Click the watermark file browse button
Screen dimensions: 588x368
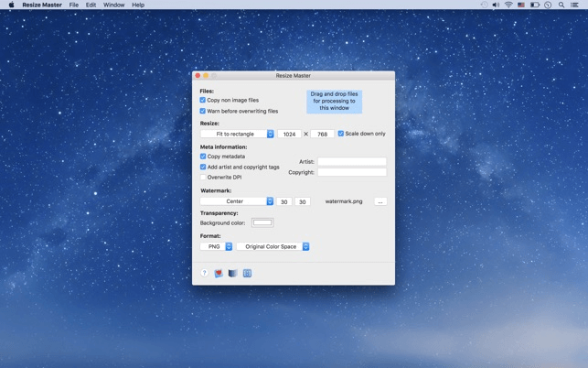(380, 201)
